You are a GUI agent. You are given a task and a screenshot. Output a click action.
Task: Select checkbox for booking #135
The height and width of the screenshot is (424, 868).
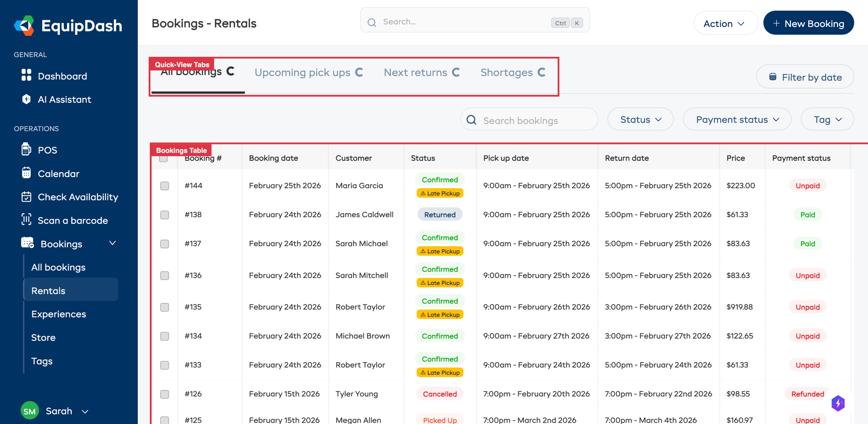coord(164,307)
